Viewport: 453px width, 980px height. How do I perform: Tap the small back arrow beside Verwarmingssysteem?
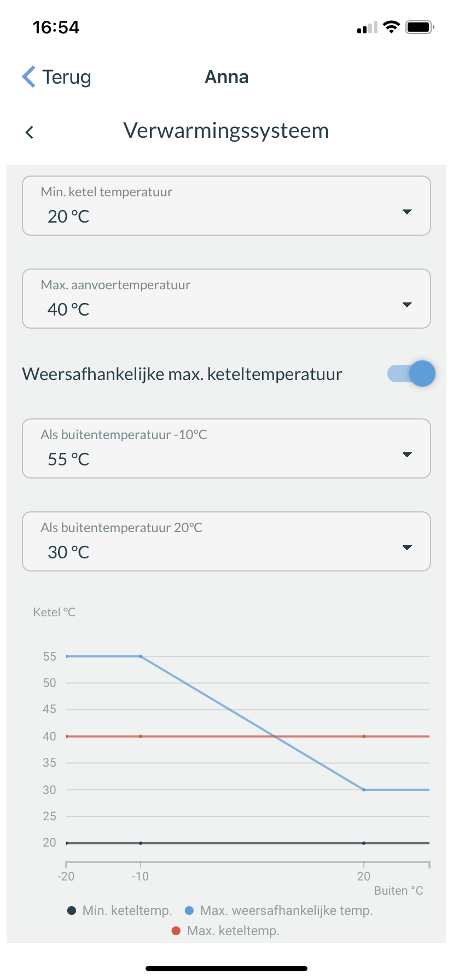coord(30,132)
